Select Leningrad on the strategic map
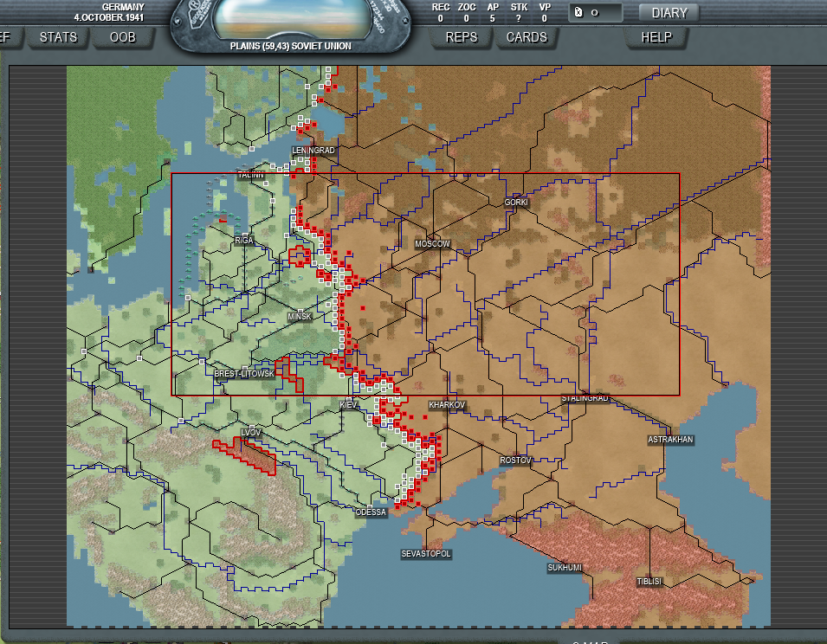827x644 pixels. click(313, 151)
